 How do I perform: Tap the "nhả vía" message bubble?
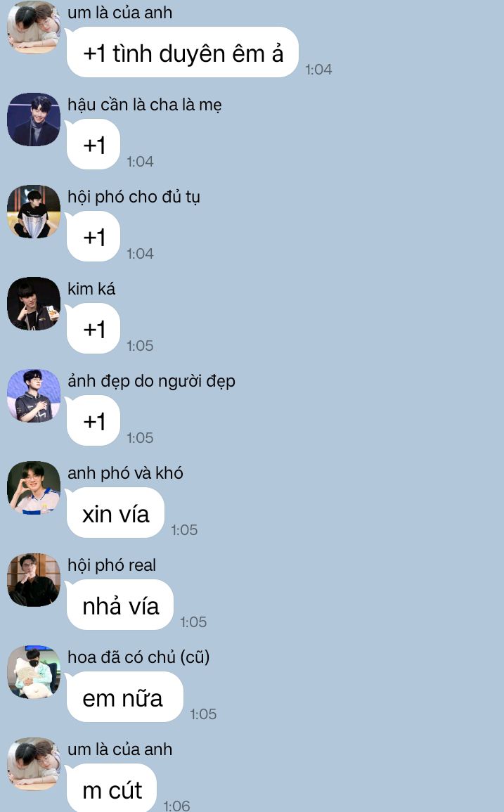120,605
